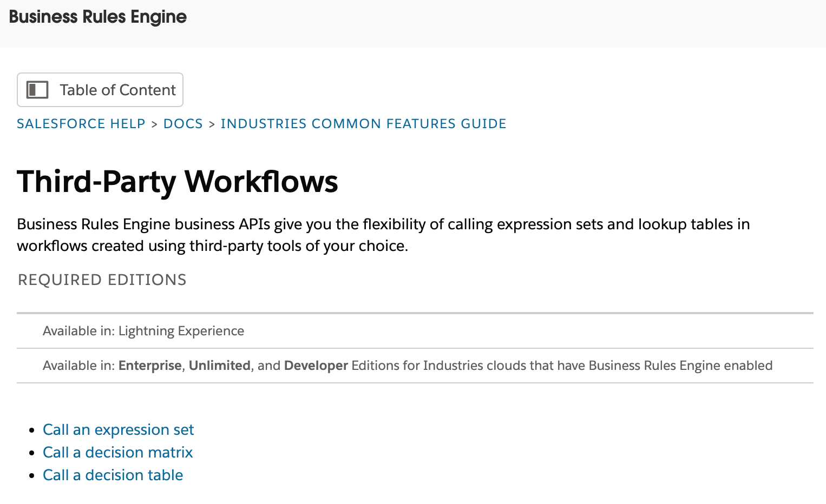Open the Table of Content panel
Image resolution: width=826 pixels, height=504 pixels.
[100, 90]
